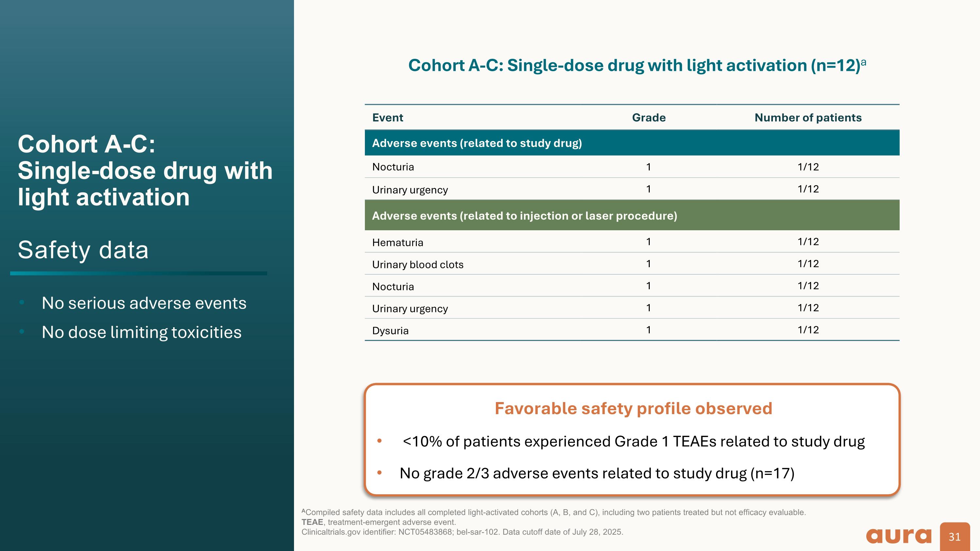Image resolution: width=980 pixels, height=551 pixels.
Task: Click the "Event" column header
Action: [388, 118]
